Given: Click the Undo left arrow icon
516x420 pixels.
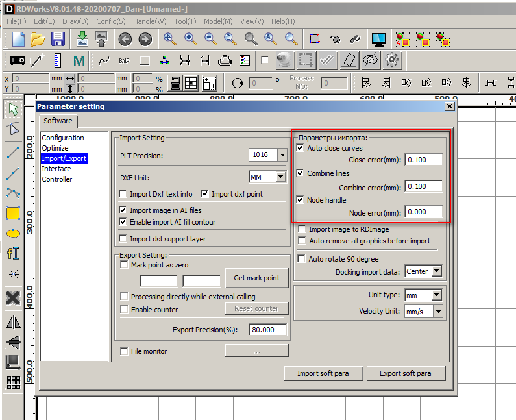Looking at the screenshot, I should click(x=125, y=39).
